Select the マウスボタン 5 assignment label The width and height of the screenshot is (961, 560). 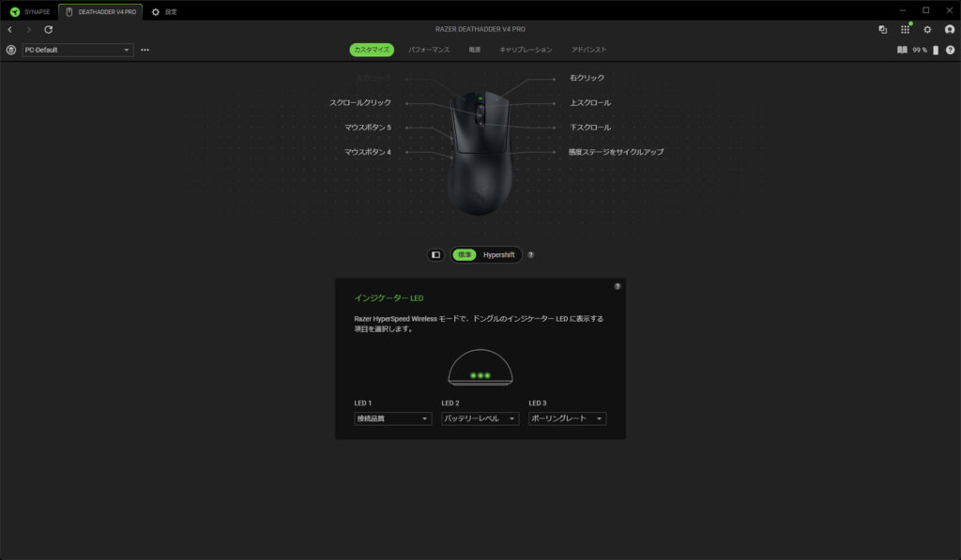coord(368,128)
